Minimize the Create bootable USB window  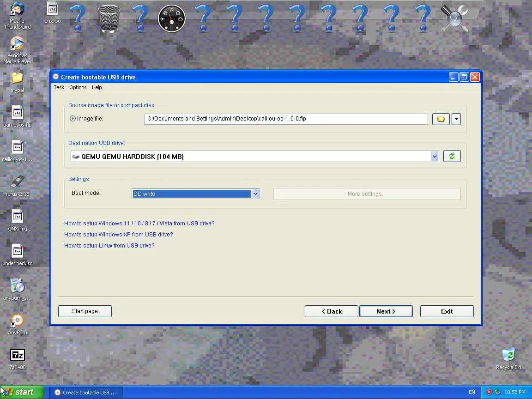(x=453, y=77)
